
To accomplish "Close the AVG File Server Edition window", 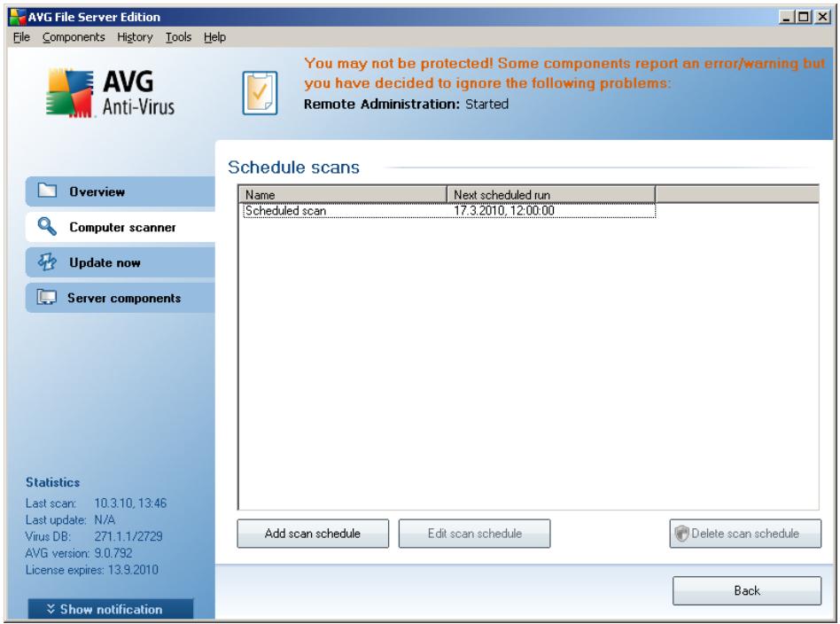I will pos(822,17).
